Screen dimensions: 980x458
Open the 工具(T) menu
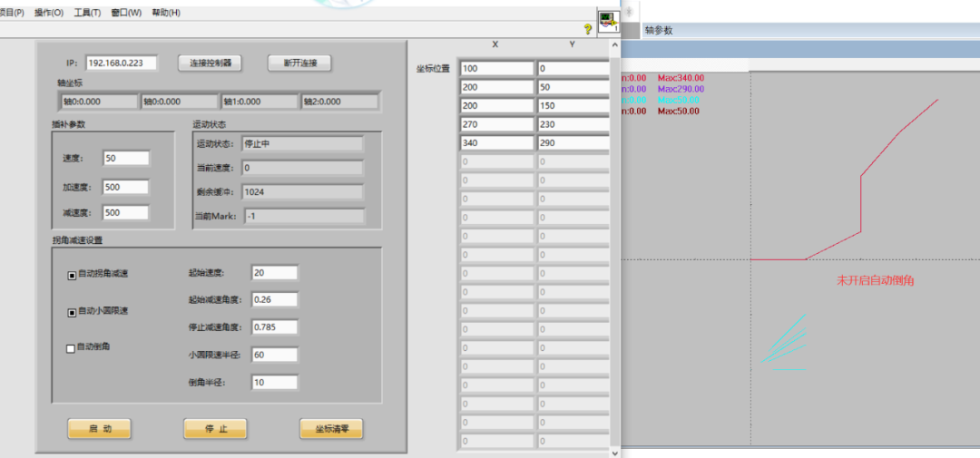pos(87,13)
